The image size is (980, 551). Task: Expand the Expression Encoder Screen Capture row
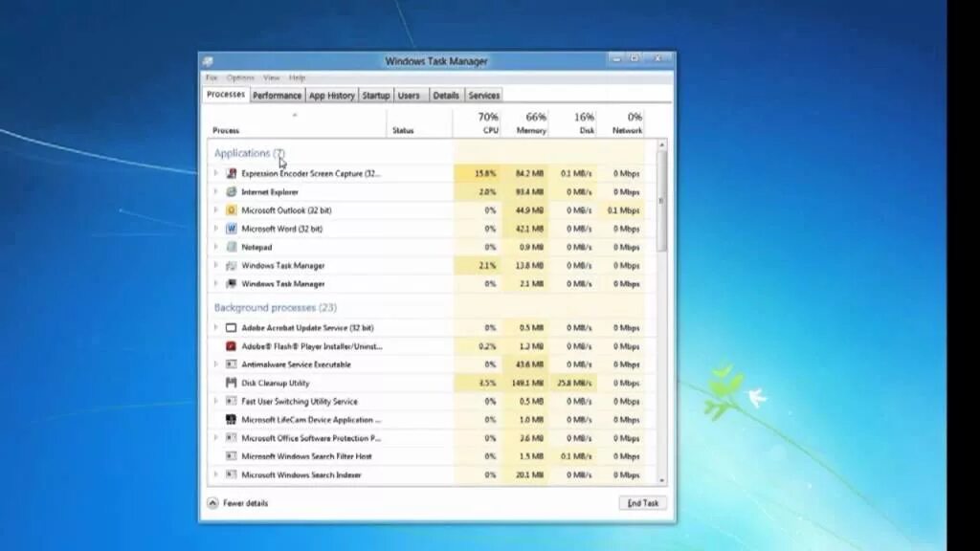click(215, 173)
